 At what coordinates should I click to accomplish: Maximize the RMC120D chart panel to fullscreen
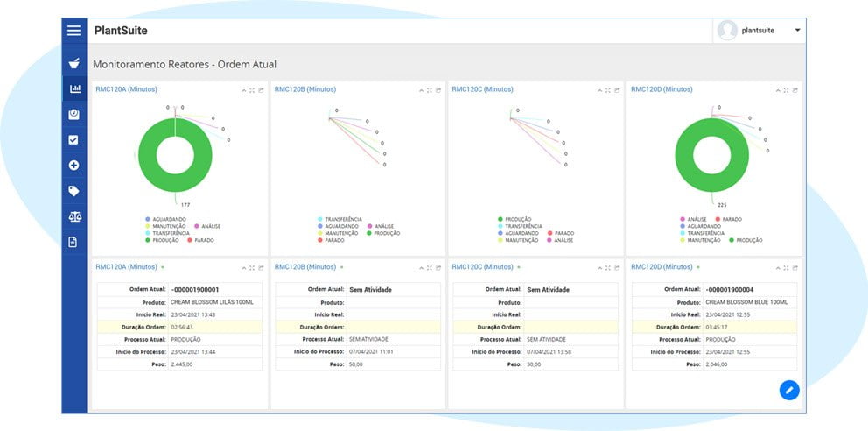coord(786,90)
